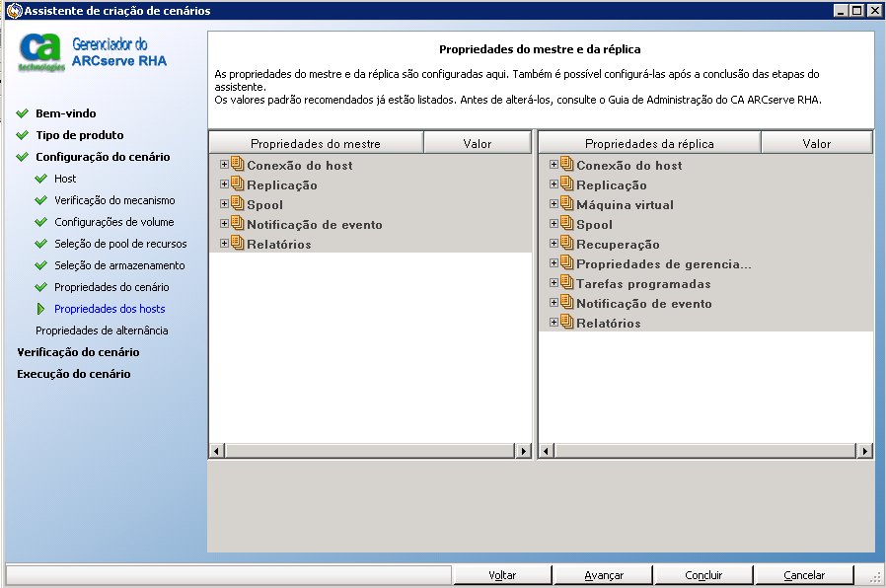Click the green checkmark beside Bem-vindo
The image size is (886, 588).
point(23,113)
